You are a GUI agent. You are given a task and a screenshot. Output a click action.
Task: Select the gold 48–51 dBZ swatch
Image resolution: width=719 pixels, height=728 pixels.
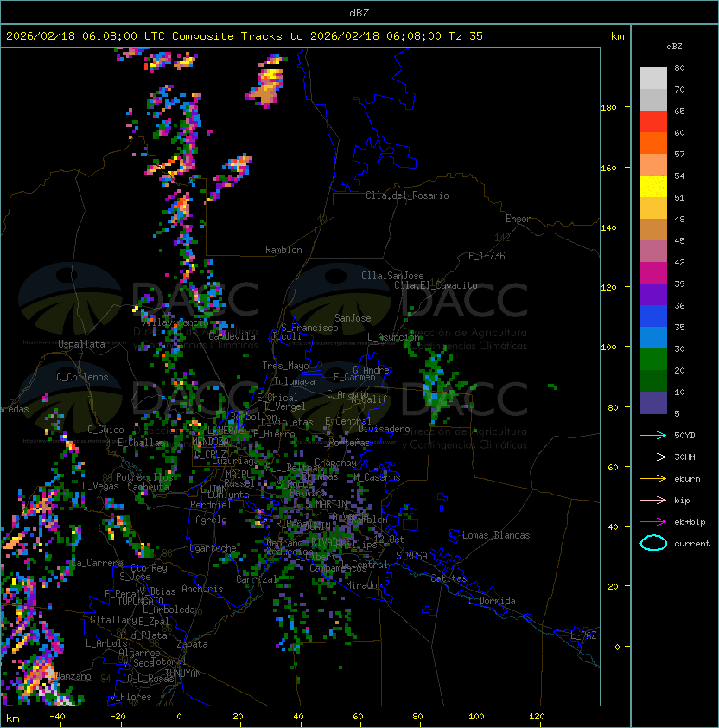point(653,208)
